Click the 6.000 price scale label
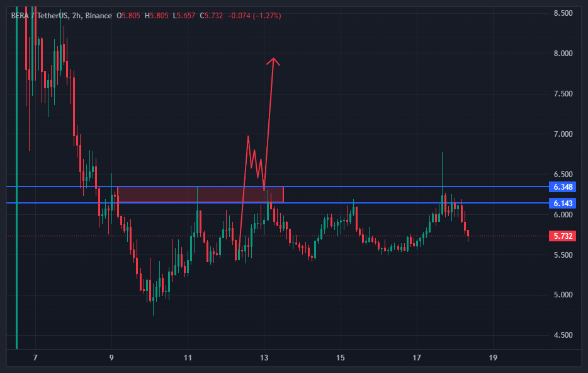The height and width of the screenshot is (373, 588). [x=563, y=215]
